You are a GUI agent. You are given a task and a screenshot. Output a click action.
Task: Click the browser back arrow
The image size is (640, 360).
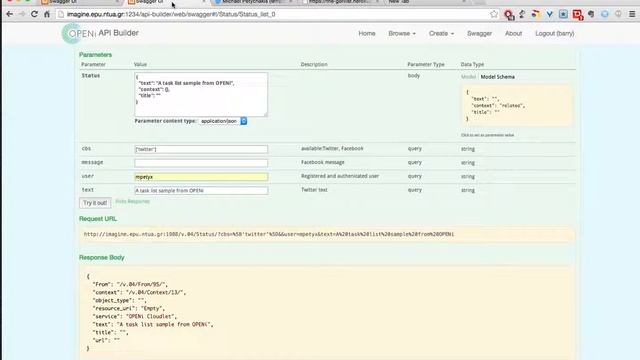[x=9, y=14]
